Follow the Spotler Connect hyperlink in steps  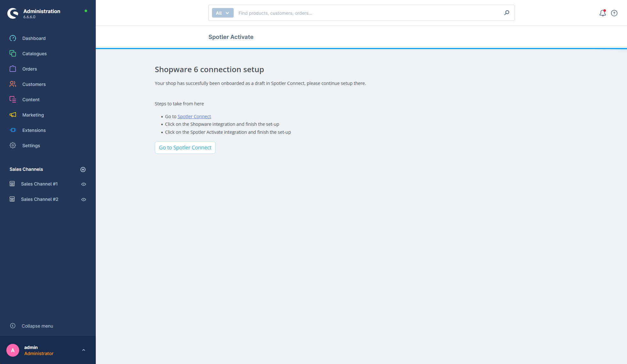click(194, 117)
